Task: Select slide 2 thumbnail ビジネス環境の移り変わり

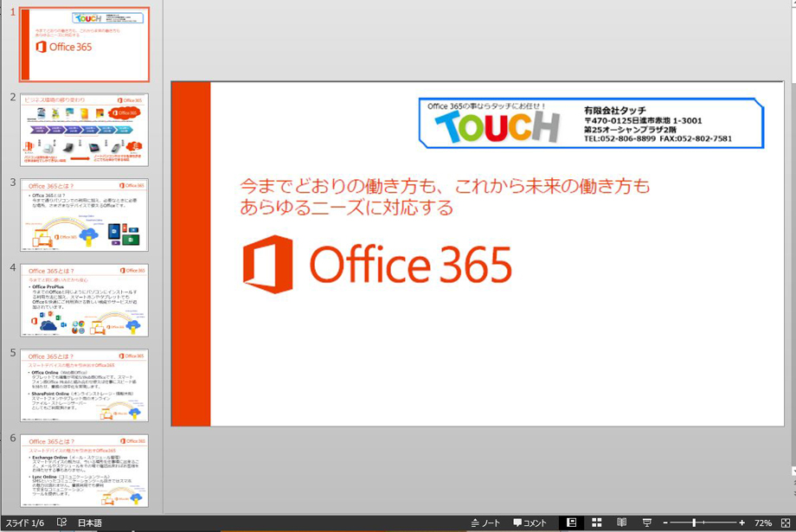Action: coord(84,130)
